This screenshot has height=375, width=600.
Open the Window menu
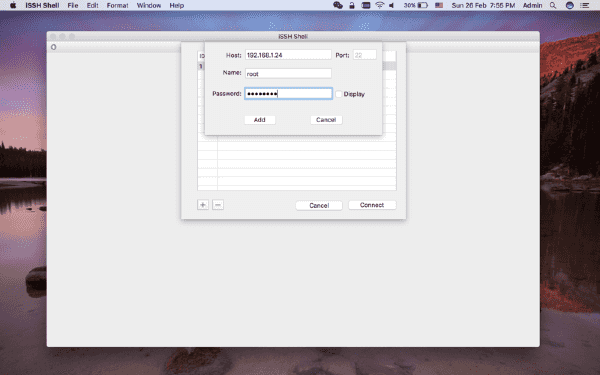coord(149,5)
